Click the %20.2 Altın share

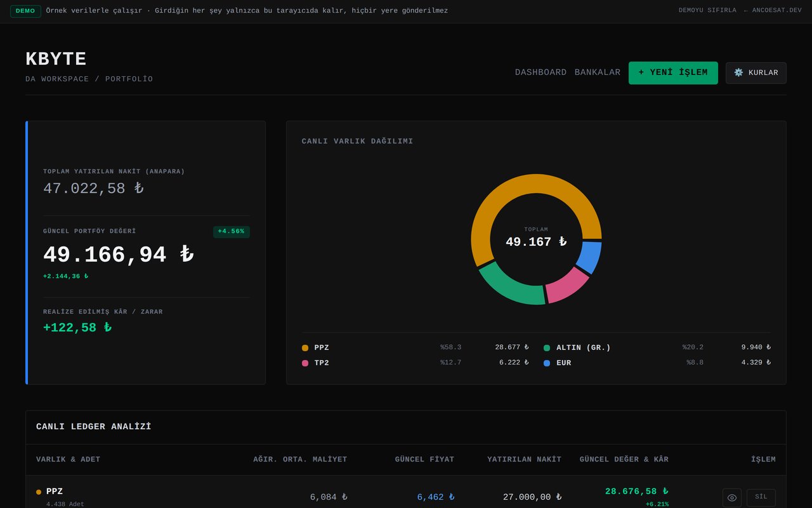[x=693, y=347]
